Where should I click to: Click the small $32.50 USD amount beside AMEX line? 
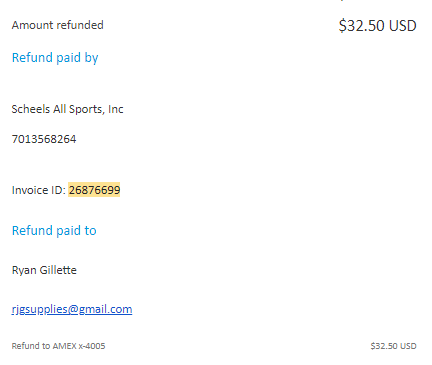click(x=393, y=346)
